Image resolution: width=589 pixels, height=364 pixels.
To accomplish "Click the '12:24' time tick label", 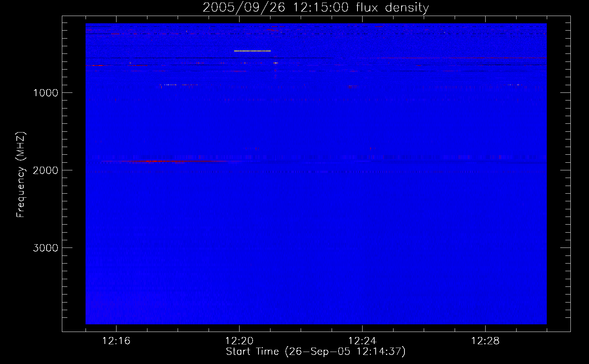I will 362,341.
